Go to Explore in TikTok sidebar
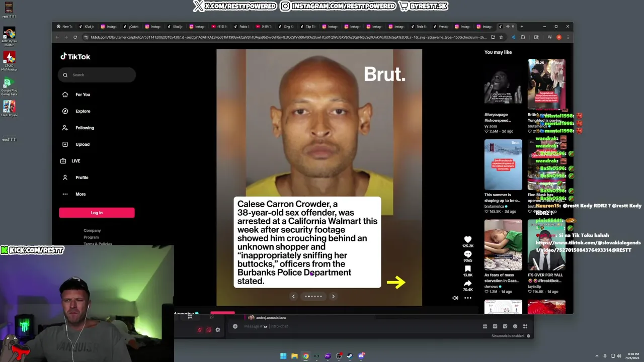This screenshot has height=362, width=644. (76, 111)
